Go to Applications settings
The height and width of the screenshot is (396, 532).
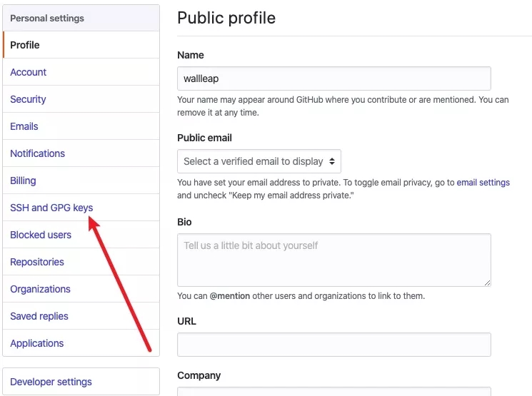pos(37,343)
